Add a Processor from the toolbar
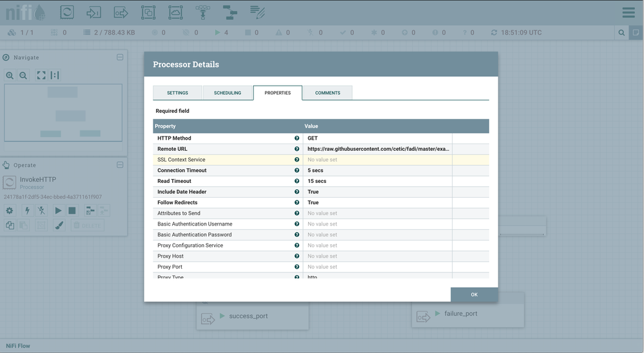This screenshot has height=353, width=644. [66, 12]
